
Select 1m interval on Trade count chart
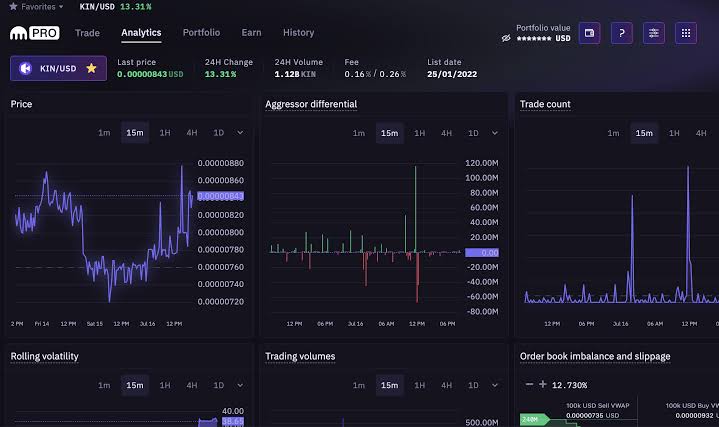coord(613,133)
